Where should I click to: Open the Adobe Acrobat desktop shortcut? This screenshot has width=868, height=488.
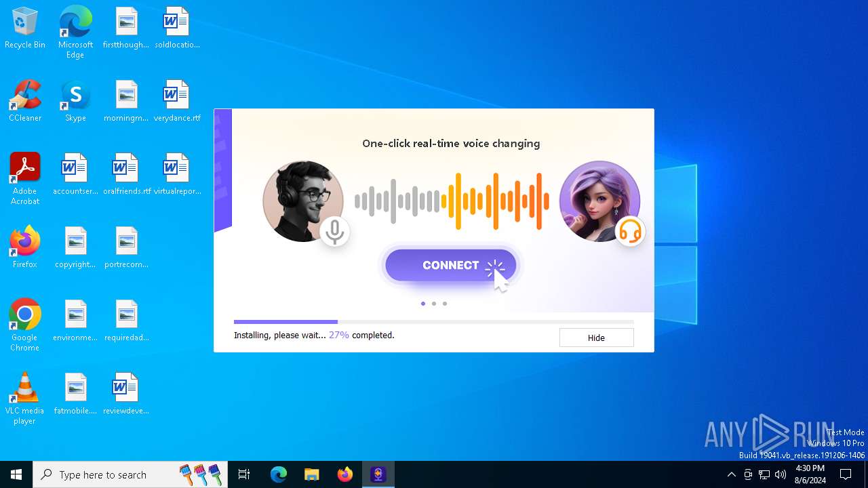click(25, 178)
